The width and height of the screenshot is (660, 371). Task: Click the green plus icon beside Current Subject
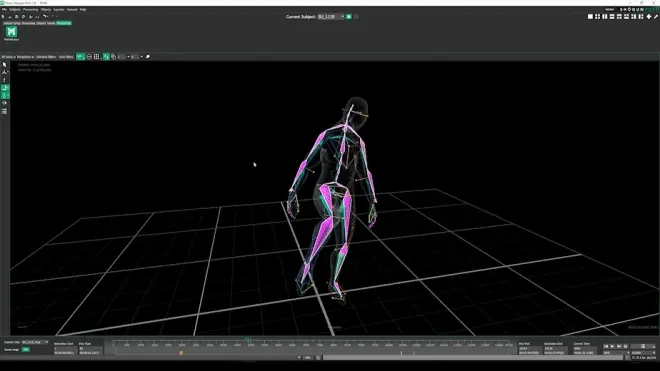349,16
